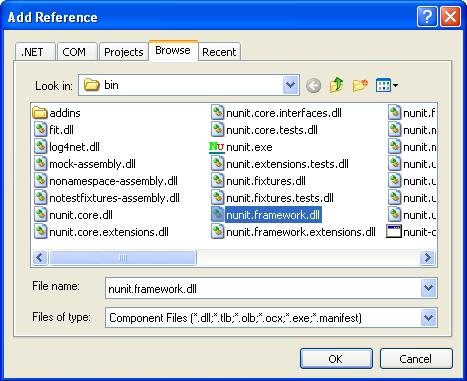Click the nunit.core.dll file icon
Screen dimensions: 467x381
click(x=41, y=215)
